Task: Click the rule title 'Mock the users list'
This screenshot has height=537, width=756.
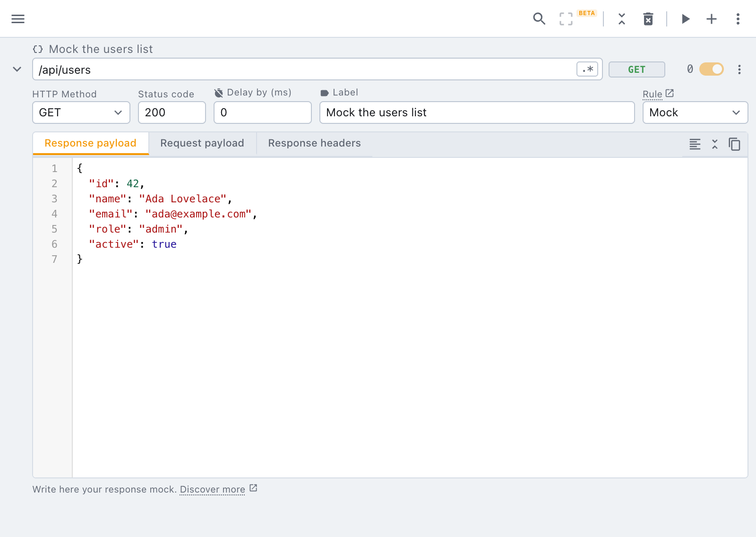Action: point(101,49)
